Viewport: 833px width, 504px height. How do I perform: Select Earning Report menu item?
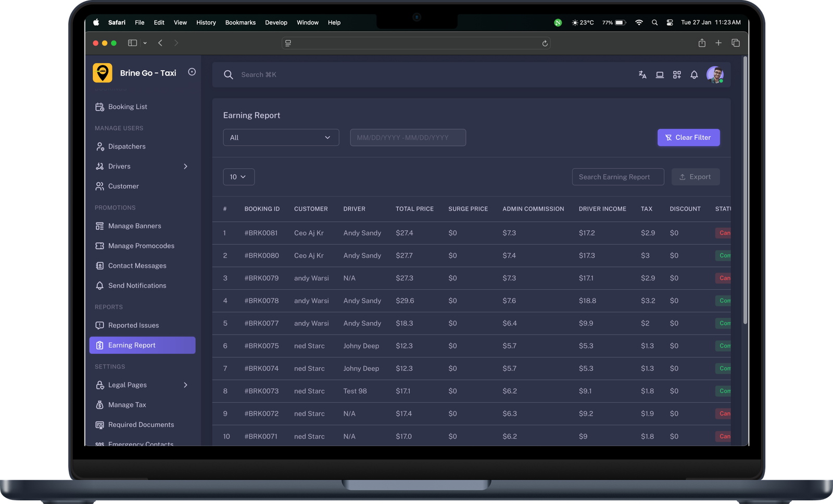point(142,345)
